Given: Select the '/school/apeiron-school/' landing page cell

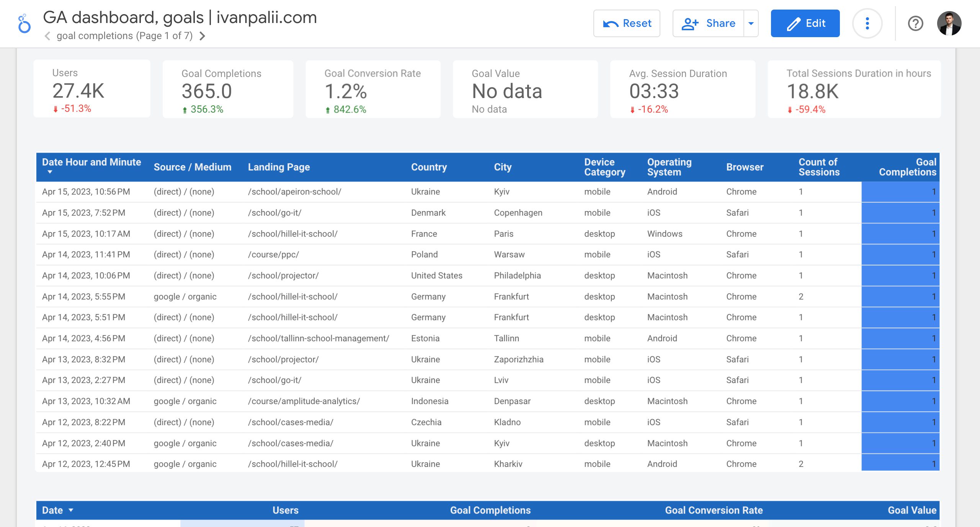Looking at the screenshot, I should (294, 191).
